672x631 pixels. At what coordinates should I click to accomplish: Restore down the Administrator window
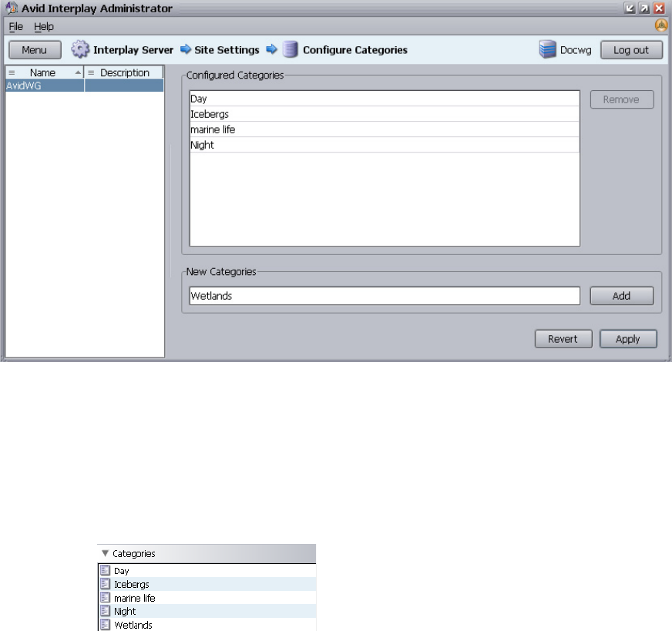630,8
